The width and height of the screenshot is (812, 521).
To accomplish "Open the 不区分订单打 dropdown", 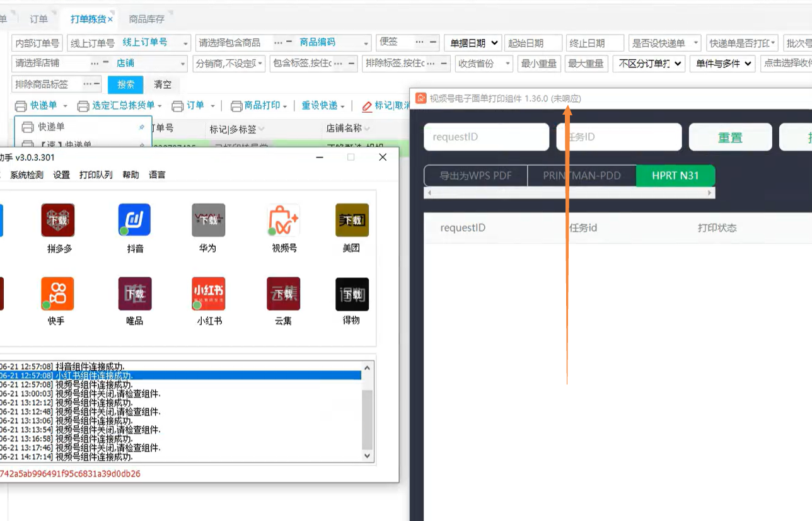I will click(x=648, y=64).
